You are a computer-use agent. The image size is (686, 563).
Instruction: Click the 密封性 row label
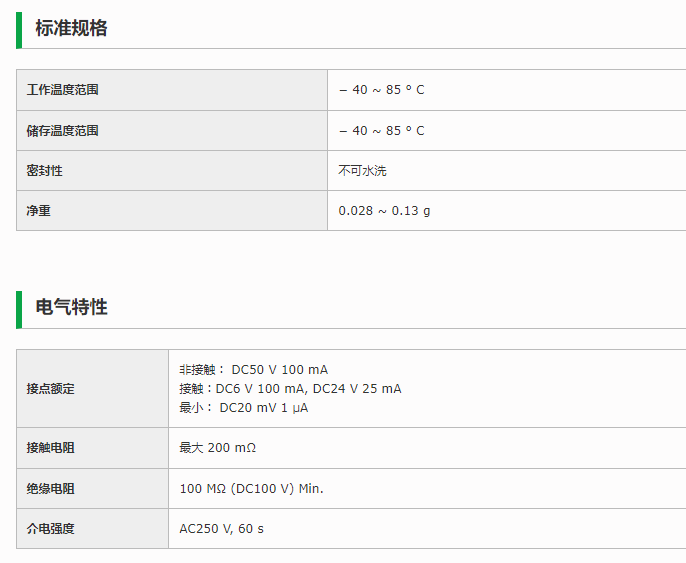pyautogui.click(x=44, y=171)
